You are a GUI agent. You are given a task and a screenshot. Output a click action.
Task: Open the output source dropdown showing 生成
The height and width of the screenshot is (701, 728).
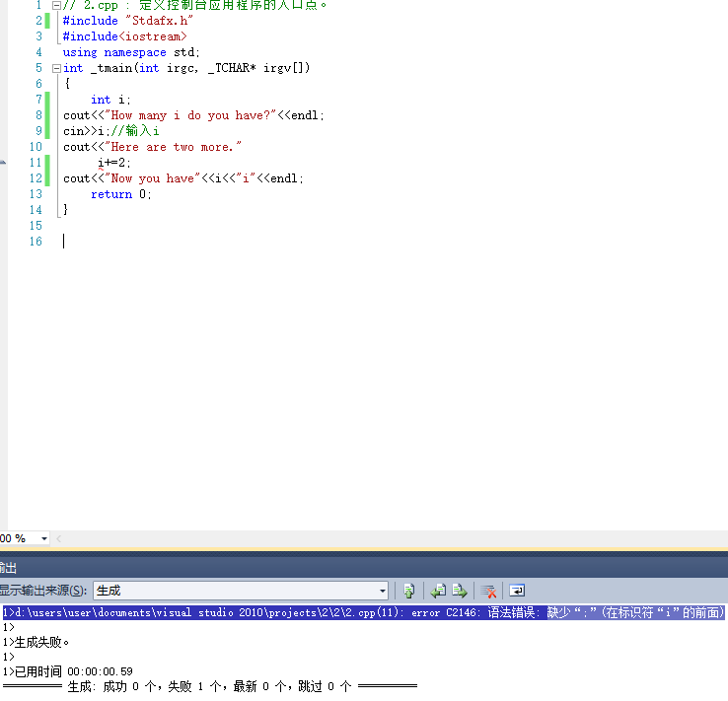click(x=241, y=591)
